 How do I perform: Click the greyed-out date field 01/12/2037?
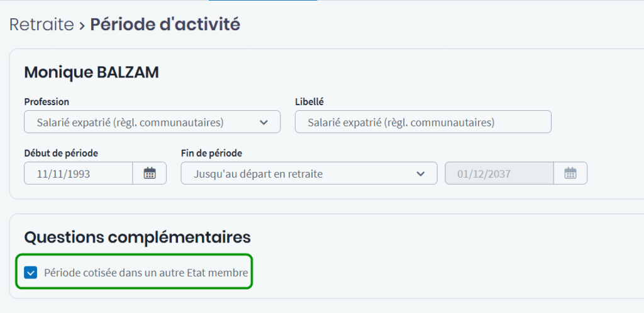pyautogui.click(x=499, y=173)
